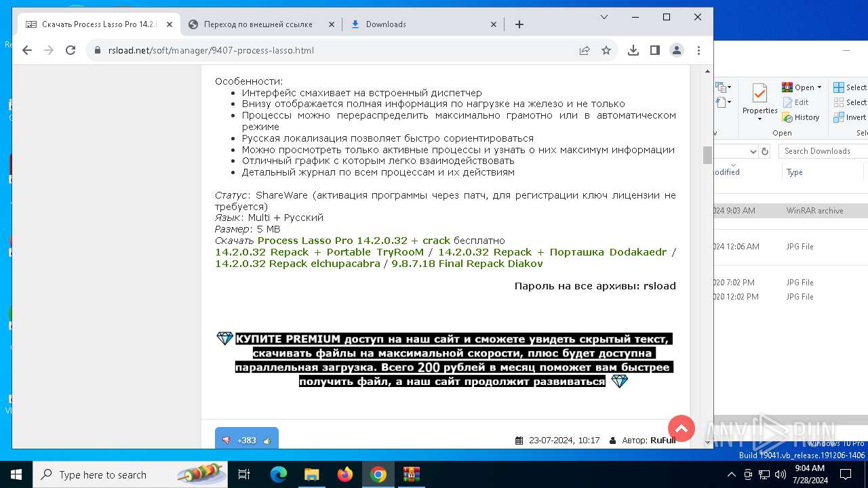The image size is (868, 488).
Task: Open Chrome tab search dropdown
Action: tap(604, 17)
